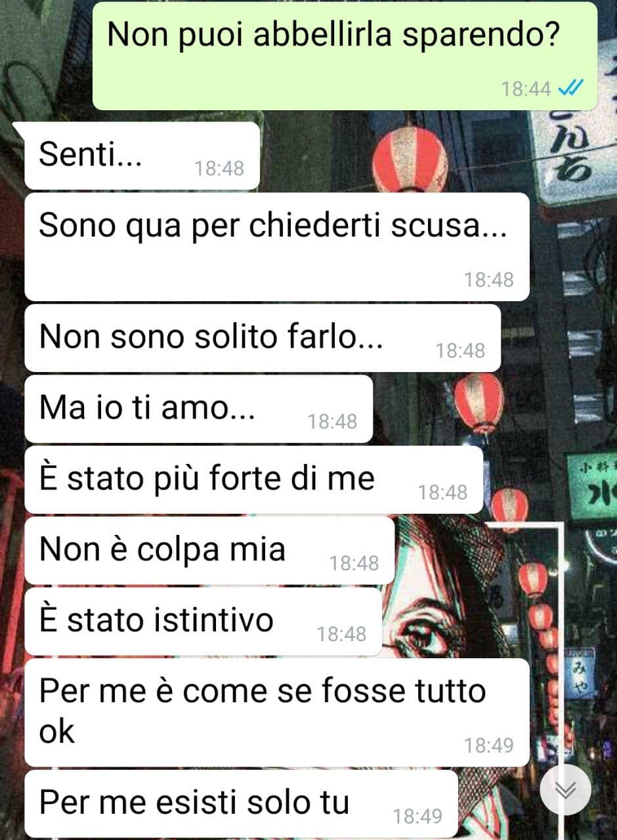Select the 'Ma io ti amo...' message
The width and height of the screenshot is (617, 840).
(x=198, y=409)
